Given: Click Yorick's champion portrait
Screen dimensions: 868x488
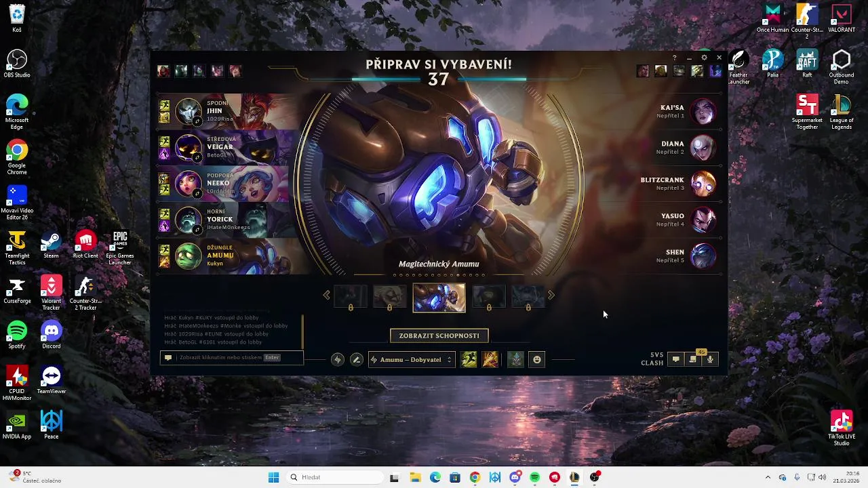Looking at the screenshot, I should (189, 220).
